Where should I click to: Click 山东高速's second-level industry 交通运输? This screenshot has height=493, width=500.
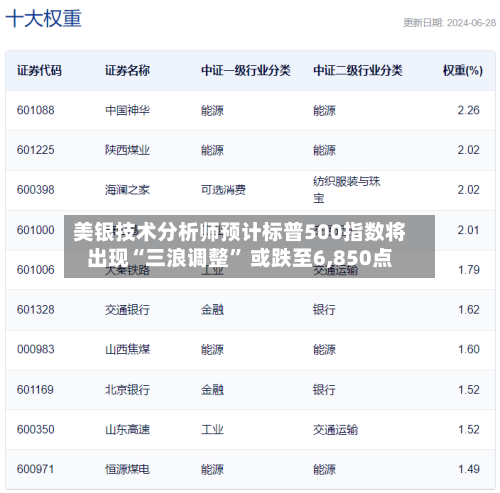tap(335, 429)
